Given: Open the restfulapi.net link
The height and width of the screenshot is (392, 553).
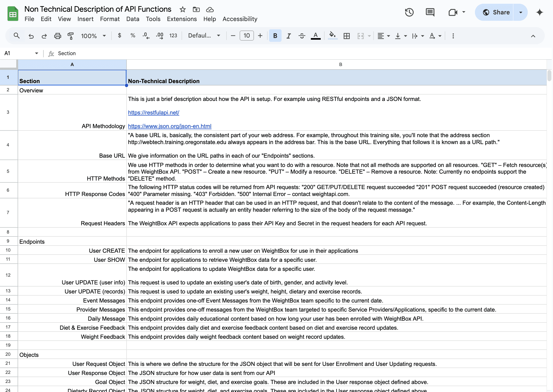Looking at the screenshot, I should point(154,112).
